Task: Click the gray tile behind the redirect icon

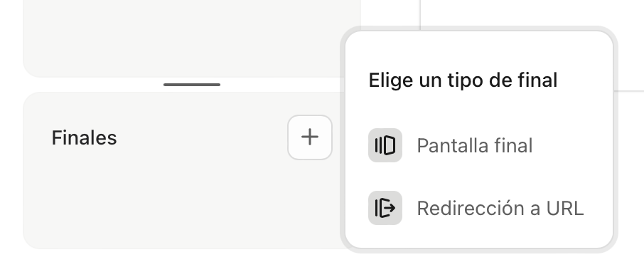Action: click(x=385, y=208)
